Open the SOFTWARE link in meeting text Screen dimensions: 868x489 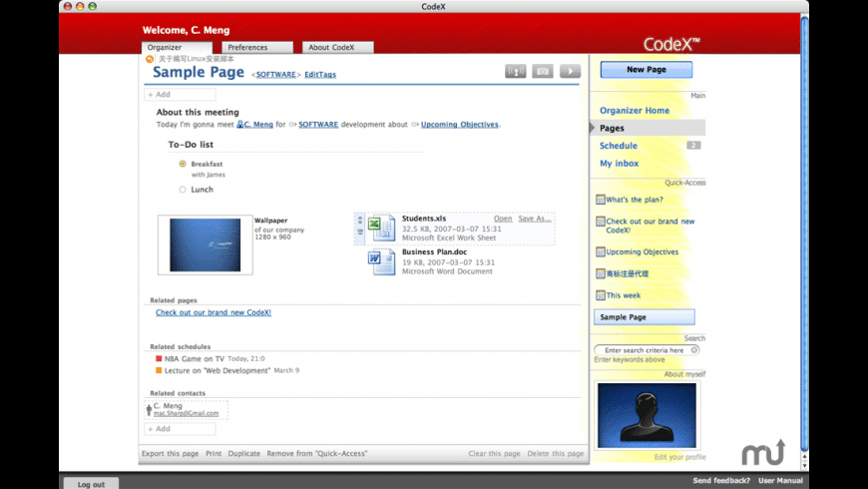(318, 125)
